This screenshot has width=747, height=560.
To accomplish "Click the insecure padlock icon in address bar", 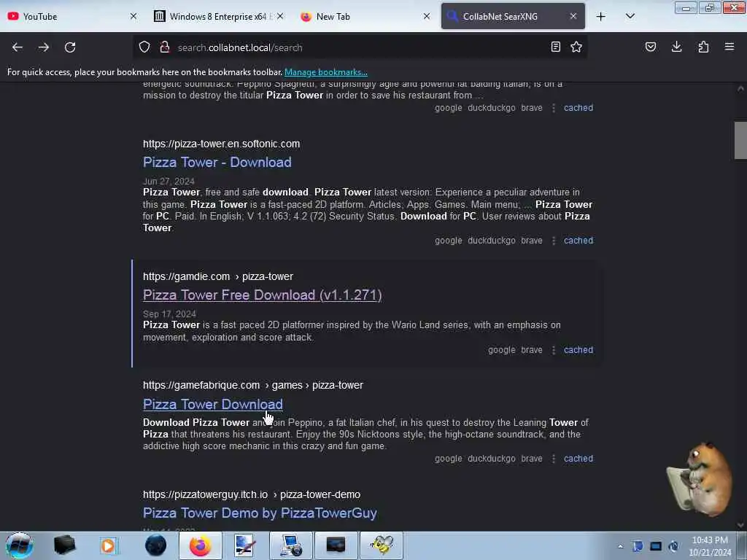I will point(165,47).
